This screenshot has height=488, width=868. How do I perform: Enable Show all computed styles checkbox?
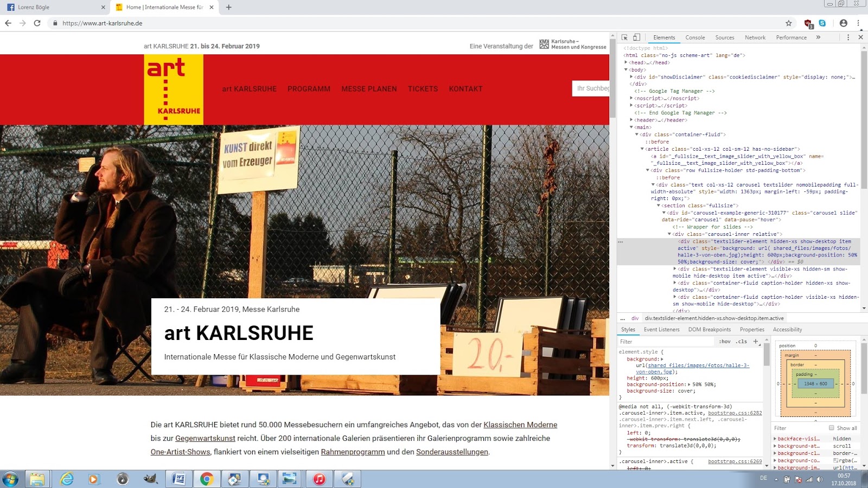(831, 428)
